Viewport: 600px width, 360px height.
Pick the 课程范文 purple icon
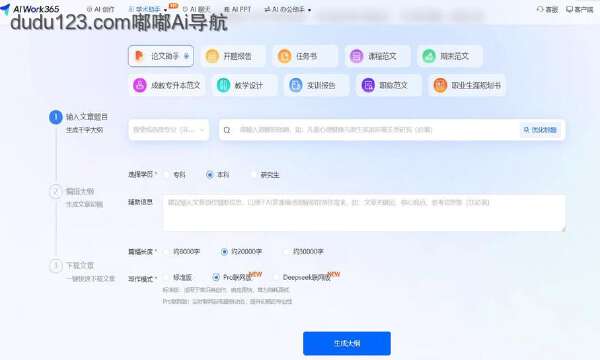356,56
